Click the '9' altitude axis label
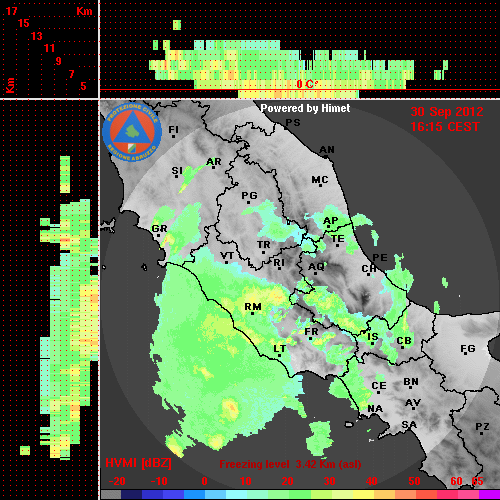500x500 pixels. tap(59, 61)
